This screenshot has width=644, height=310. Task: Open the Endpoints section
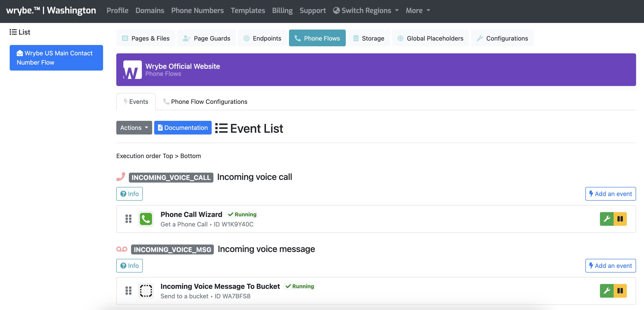262,38
